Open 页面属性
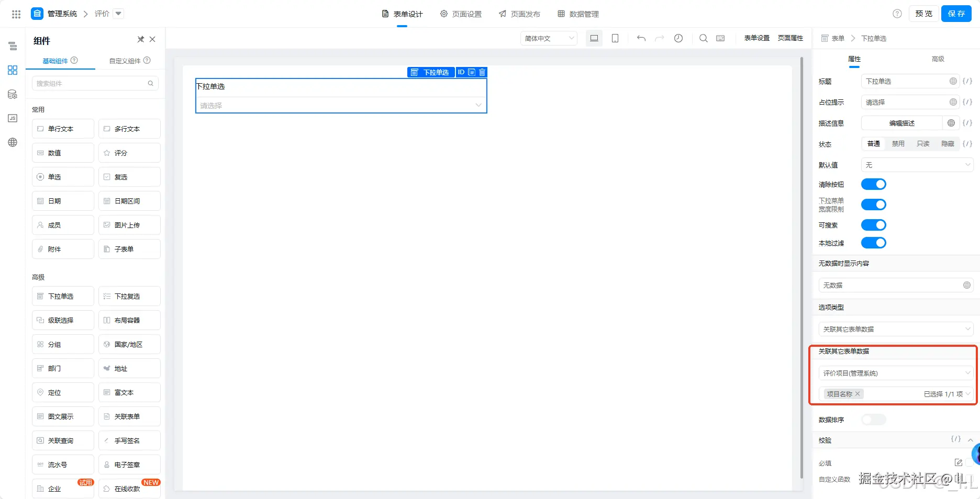Image resolution: width=980 pixels, height=499 pixels. coord(790,38)
